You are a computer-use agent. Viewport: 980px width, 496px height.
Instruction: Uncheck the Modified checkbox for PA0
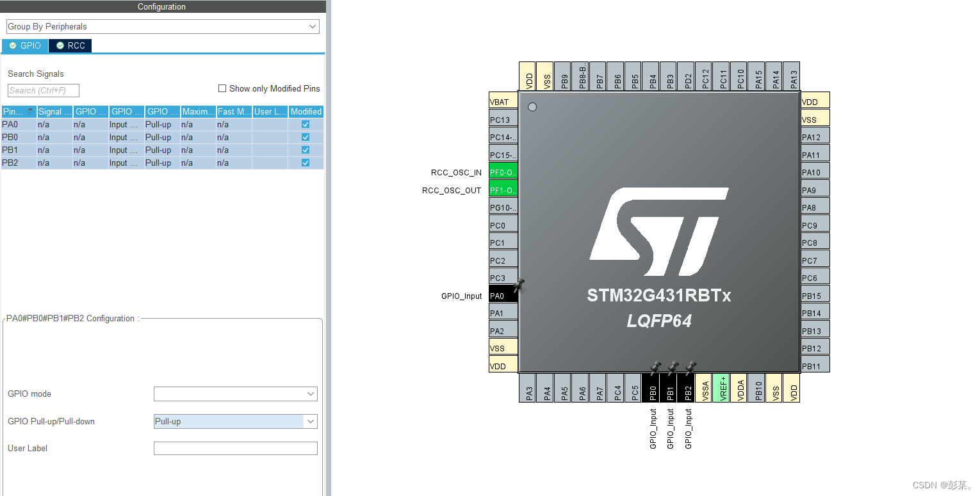(x=306, y=124)
